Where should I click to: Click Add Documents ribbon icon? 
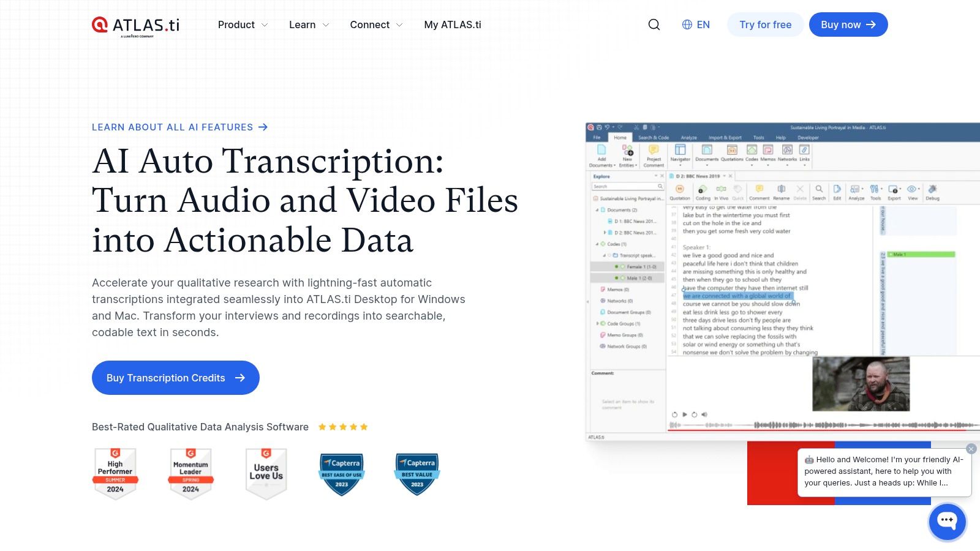pyautogui.click(x=601, y=156)
